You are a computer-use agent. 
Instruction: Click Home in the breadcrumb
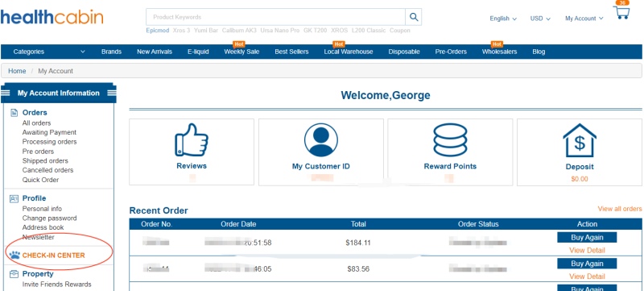pyautogui.click(x=17, y=71)
